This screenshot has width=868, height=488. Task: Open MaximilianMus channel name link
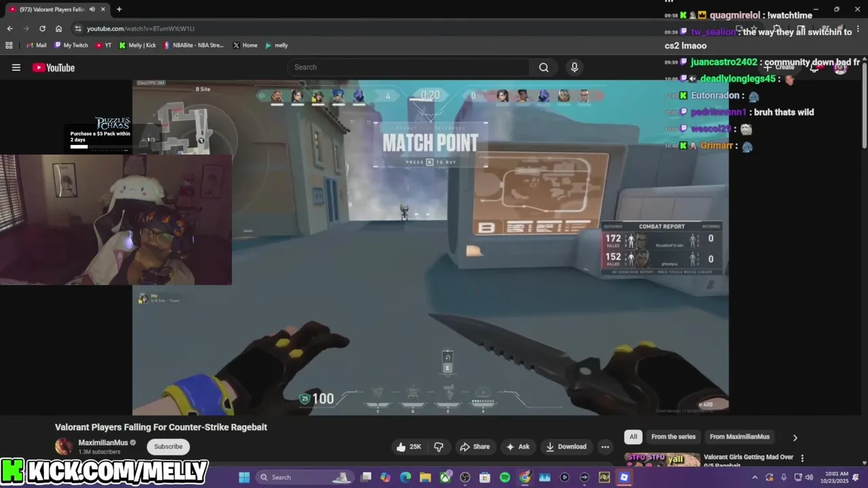click(x=103, y=443)
